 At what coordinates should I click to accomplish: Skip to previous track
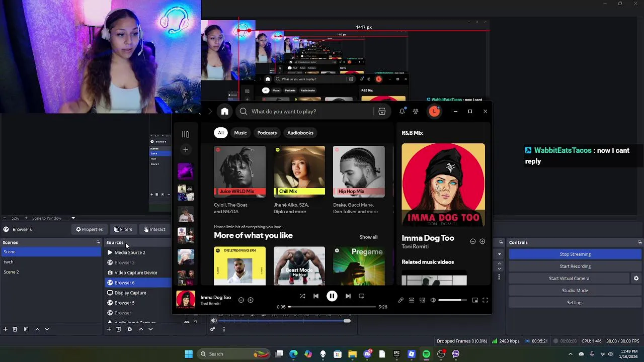tap(316, 296)
